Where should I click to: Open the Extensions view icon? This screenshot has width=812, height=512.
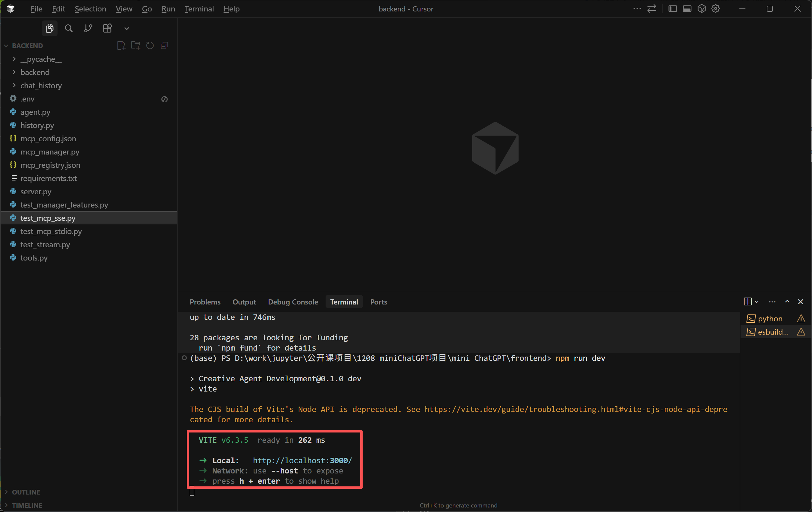point(107,28)
